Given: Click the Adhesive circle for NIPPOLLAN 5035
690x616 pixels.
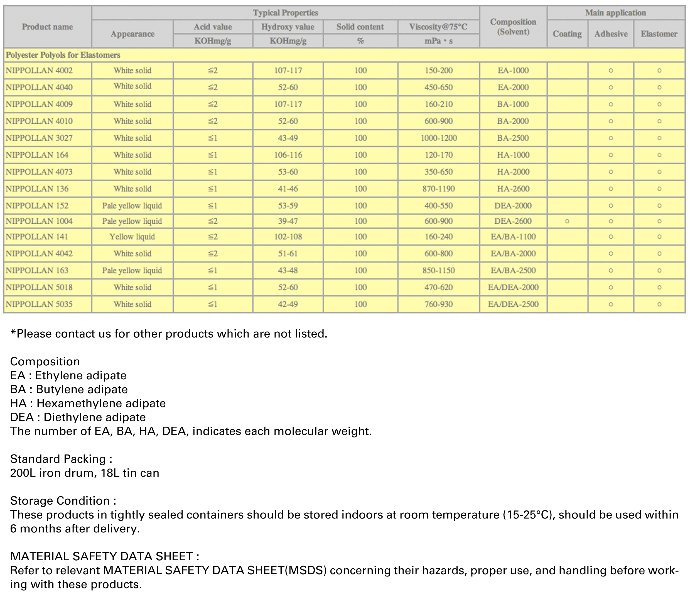Looking at the screenshot, I should [x=611, y=305].
